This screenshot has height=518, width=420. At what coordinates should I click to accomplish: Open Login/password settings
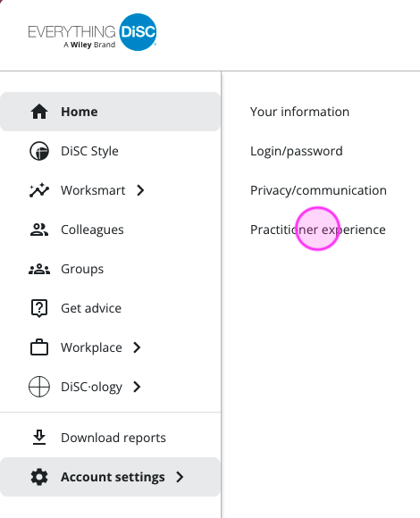(297, 151)
